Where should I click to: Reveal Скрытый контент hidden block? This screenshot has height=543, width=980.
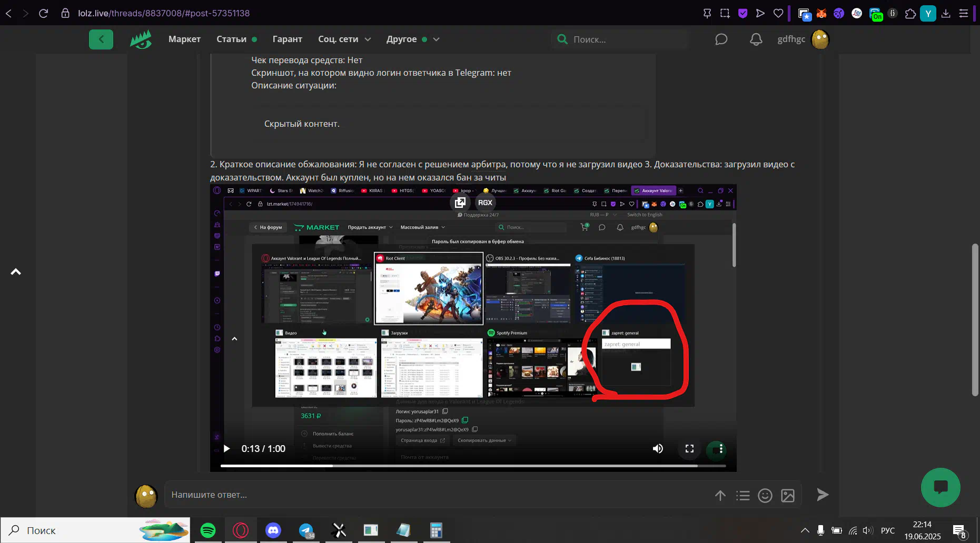302,124
